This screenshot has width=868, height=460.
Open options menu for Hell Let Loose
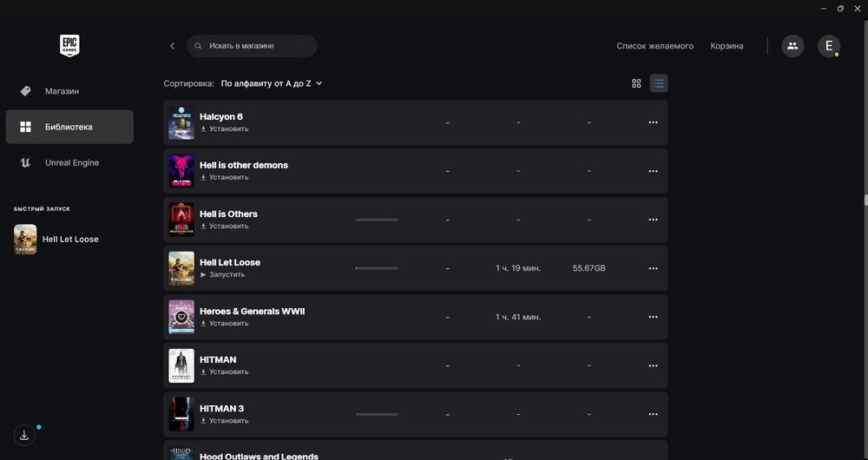653,268
